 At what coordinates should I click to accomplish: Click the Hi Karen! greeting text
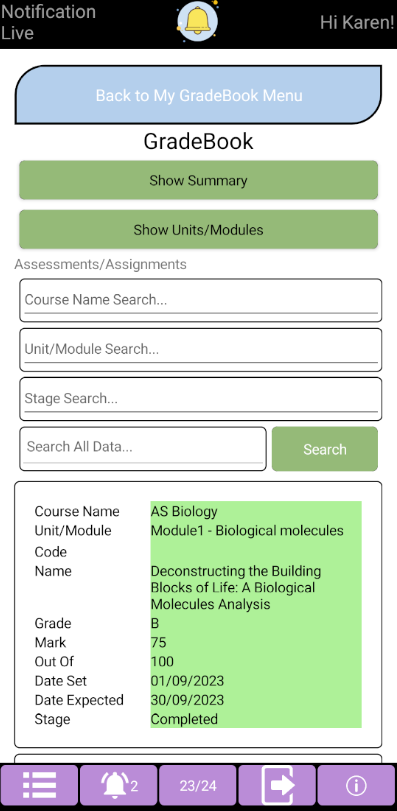(357, 22)
